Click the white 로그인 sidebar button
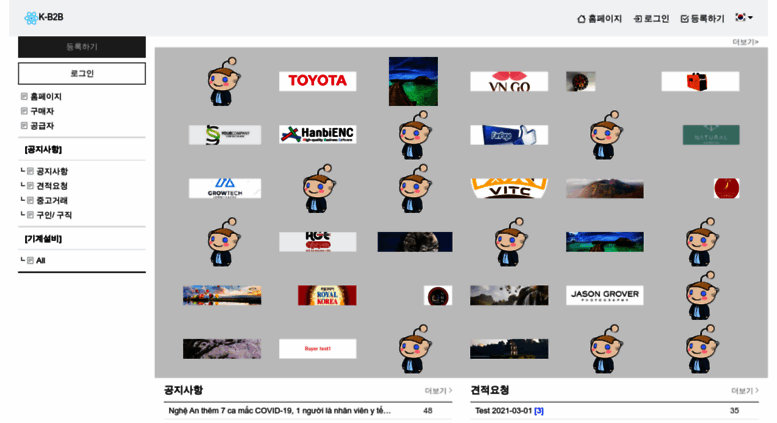The image size is (777, 423). click(82, 73)
